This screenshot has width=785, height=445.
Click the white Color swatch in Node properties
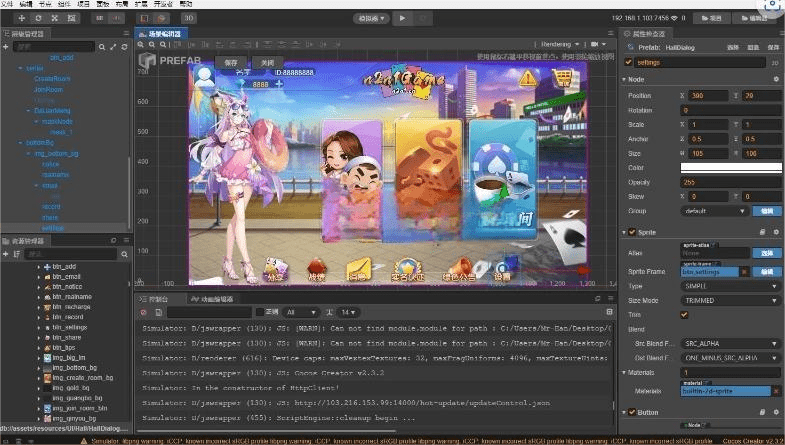[x=731, y=168]
